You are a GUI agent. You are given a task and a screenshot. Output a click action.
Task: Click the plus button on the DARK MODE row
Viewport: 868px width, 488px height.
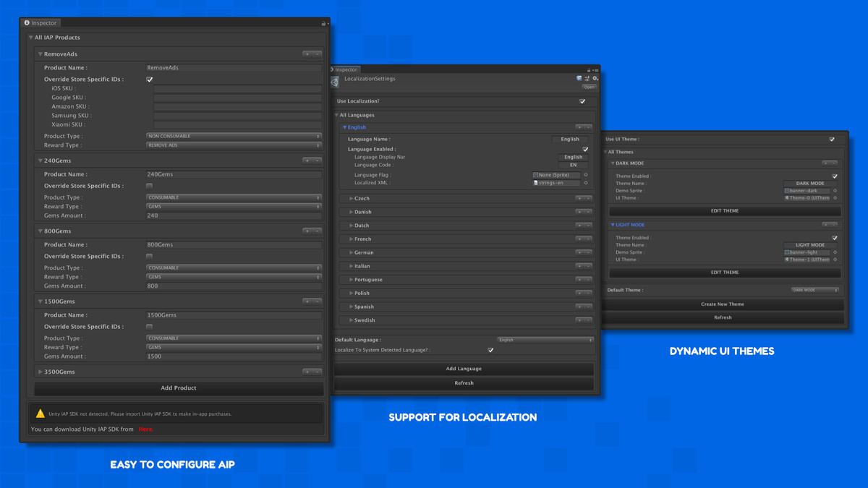[x=825, y=163]
